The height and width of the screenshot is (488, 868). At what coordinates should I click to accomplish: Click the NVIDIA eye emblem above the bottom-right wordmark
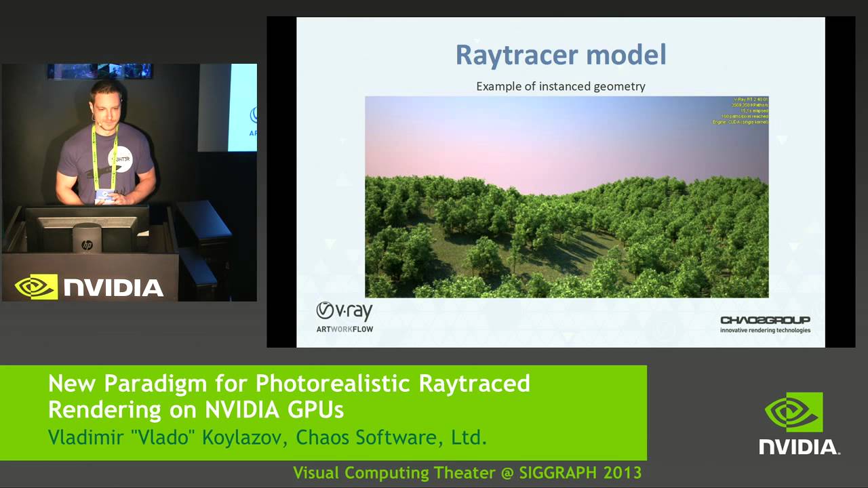[x=793, y=412]
